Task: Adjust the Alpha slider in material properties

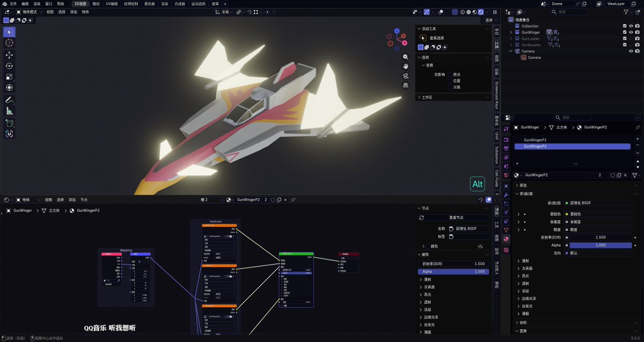Action: pos(600,245)
